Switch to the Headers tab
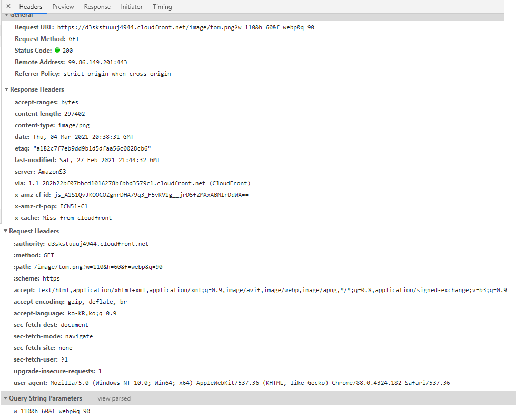Image resolution: width=516 pixels, height=420 pixels. pos(31,6)
